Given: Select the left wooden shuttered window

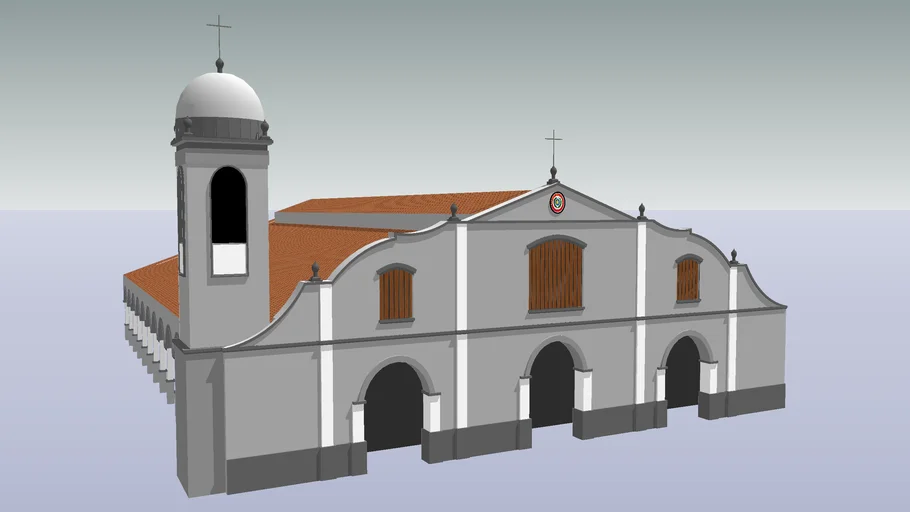Looking at the screenshot, I should coord(396,293).
